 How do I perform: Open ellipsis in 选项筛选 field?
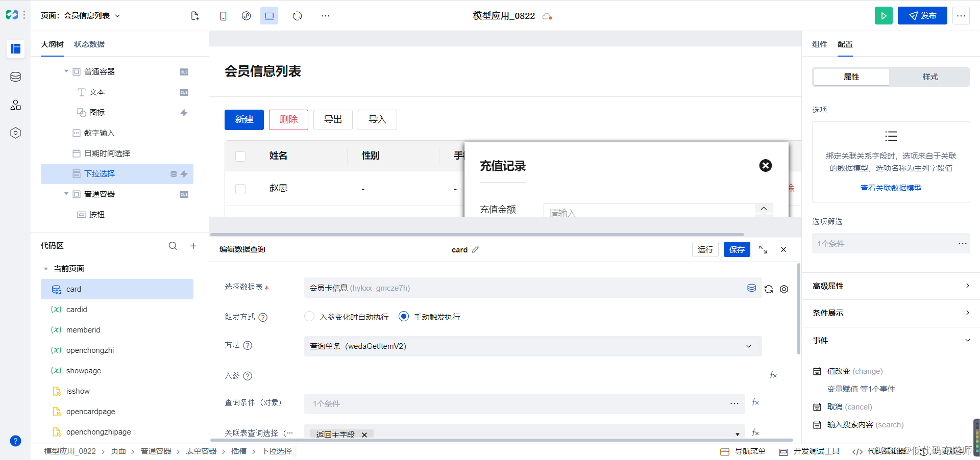(962, 243)
